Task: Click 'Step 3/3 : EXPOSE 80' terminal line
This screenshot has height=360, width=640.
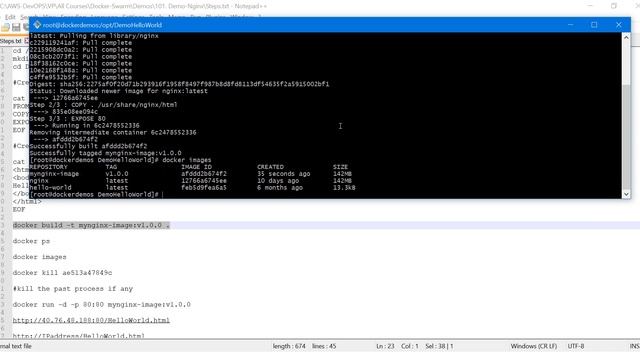Action: pyautogui.click(x=67, y=119)
